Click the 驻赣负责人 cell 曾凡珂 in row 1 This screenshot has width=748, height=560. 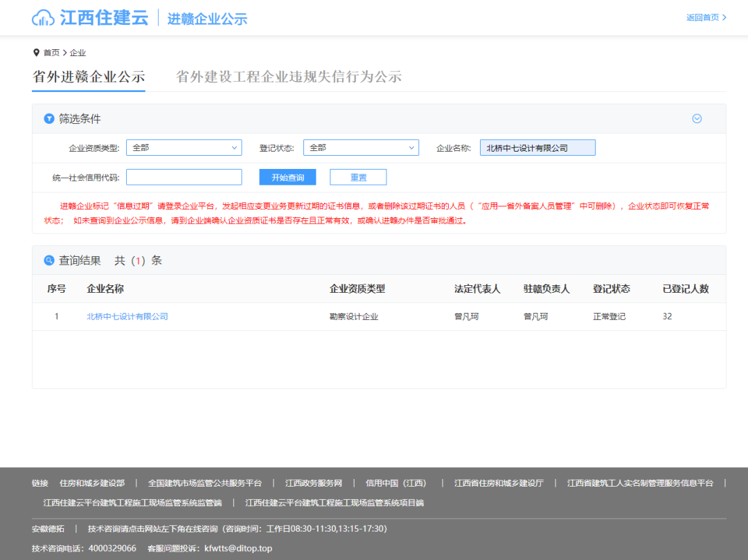(x=535, y=316)
